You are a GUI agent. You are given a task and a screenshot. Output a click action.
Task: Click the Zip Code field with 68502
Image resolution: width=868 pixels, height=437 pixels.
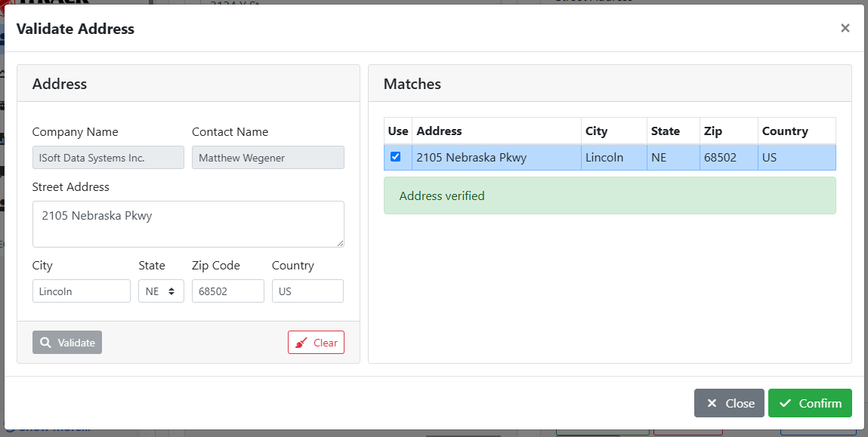coord(228,291)
